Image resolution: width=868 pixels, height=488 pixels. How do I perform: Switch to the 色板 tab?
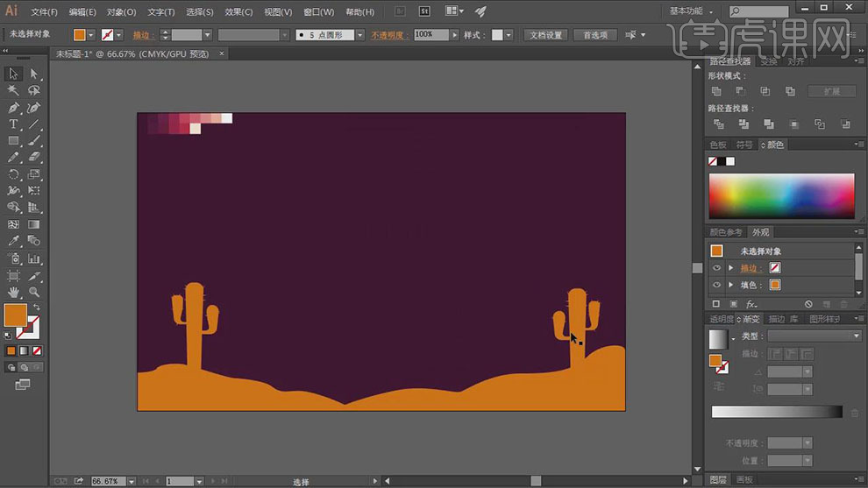[718, 145]
